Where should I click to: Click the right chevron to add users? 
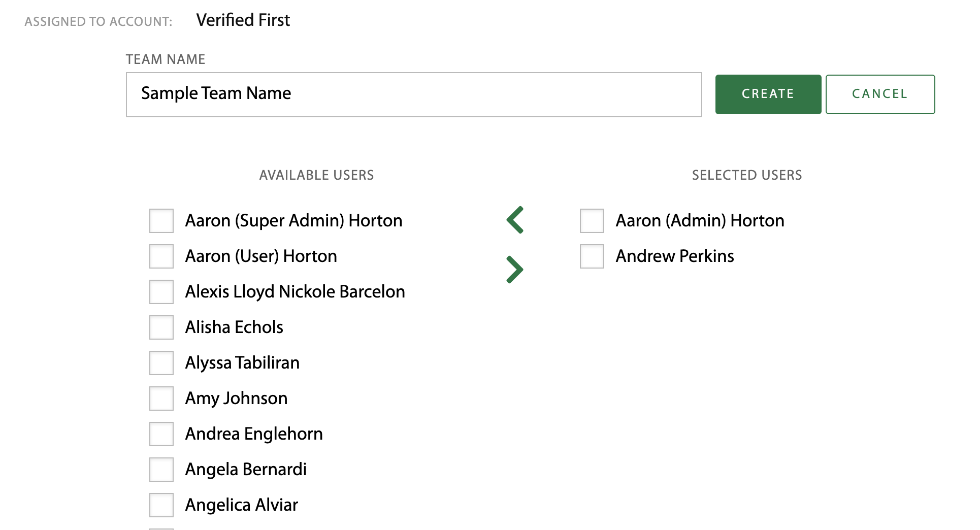tap(515, 270)
